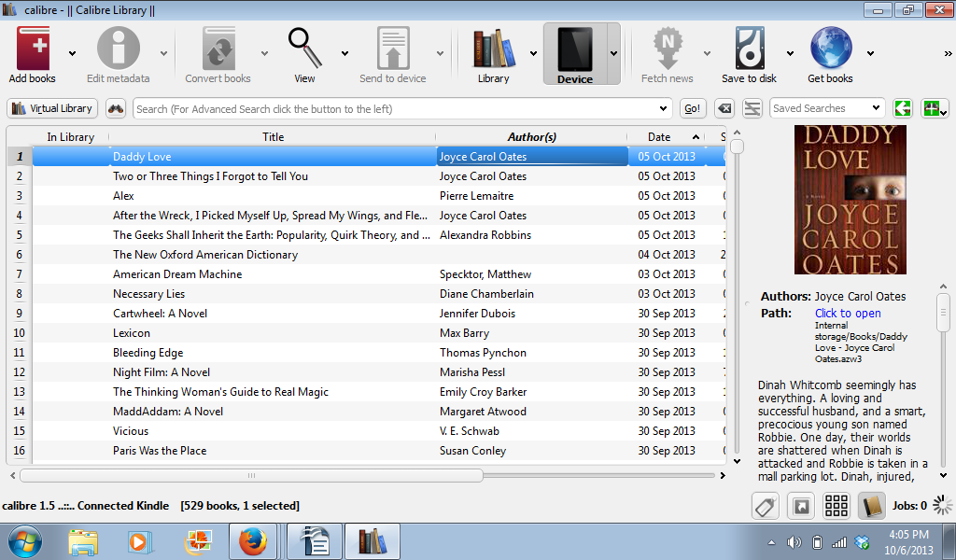The height and width of the screenshot is (560, 956).
Task: Click the calibre taskbar button
Action: [372, 541]
